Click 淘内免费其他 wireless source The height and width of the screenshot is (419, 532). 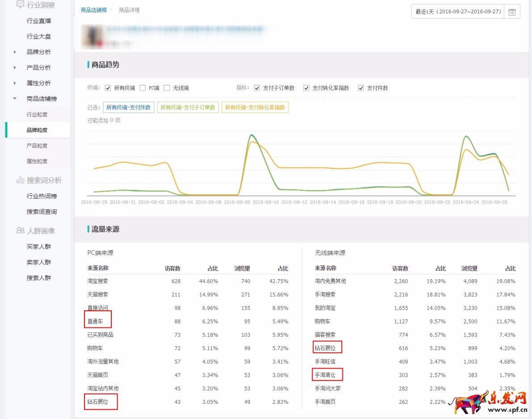click(x=330, y=281)
